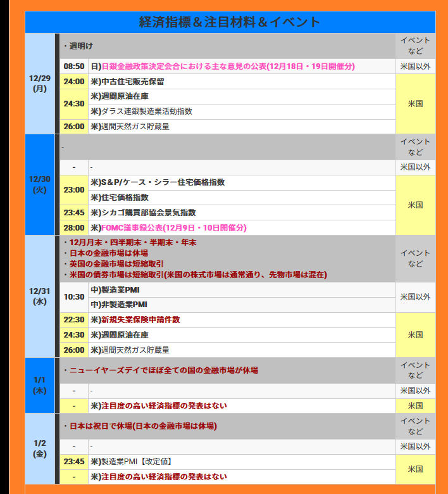Click the 28:00 time cell
The width and height of the screenshot is (448, 494).
[74, 228]
